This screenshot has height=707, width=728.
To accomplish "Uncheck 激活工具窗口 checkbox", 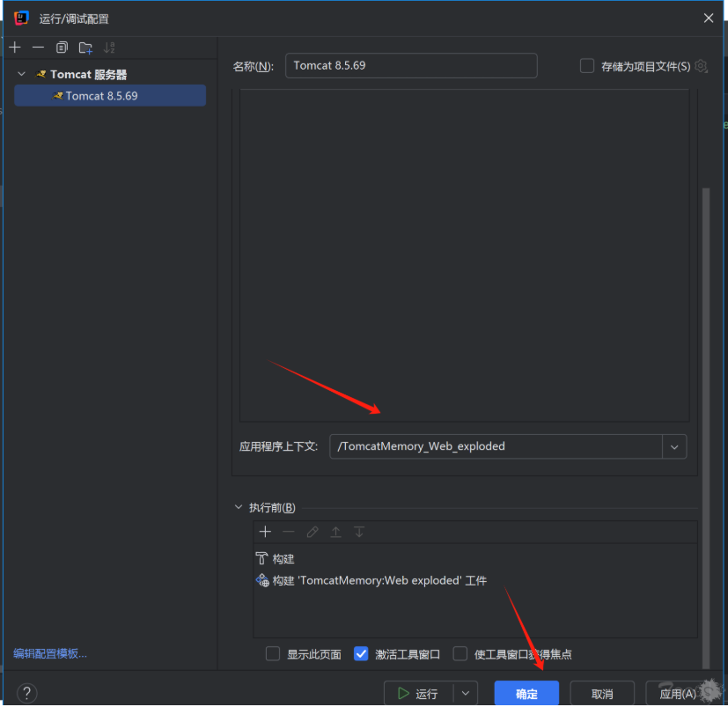I will [361, 654].
